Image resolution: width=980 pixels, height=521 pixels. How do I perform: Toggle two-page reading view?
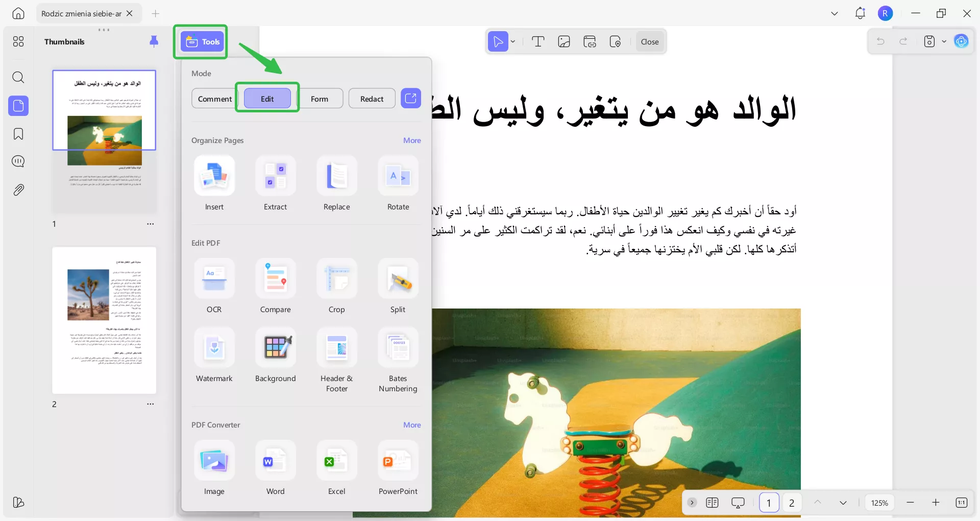713,503
